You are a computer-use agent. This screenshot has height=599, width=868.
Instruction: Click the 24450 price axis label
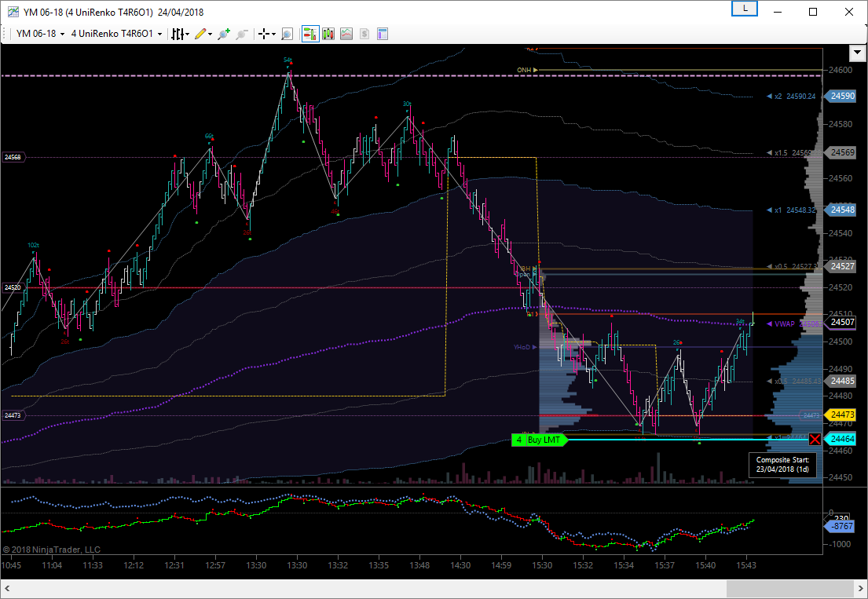coord(841,477)
